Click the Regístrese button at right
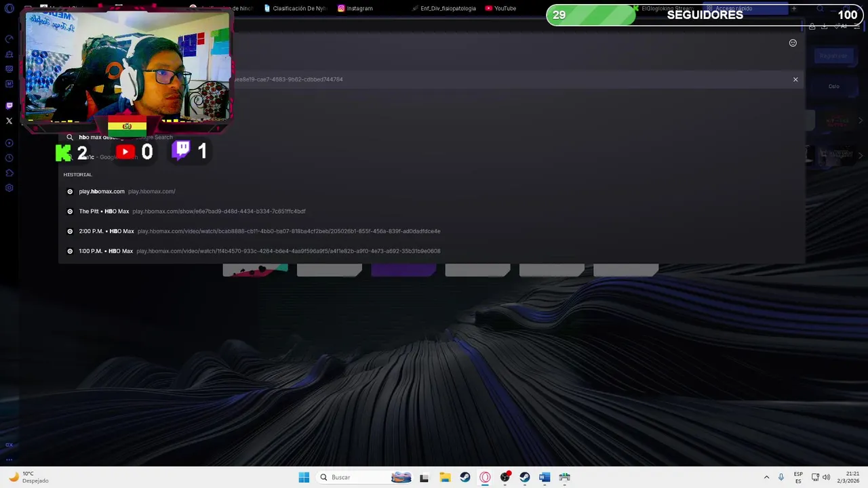Viewport: 868px width, 488px height. 833,56
